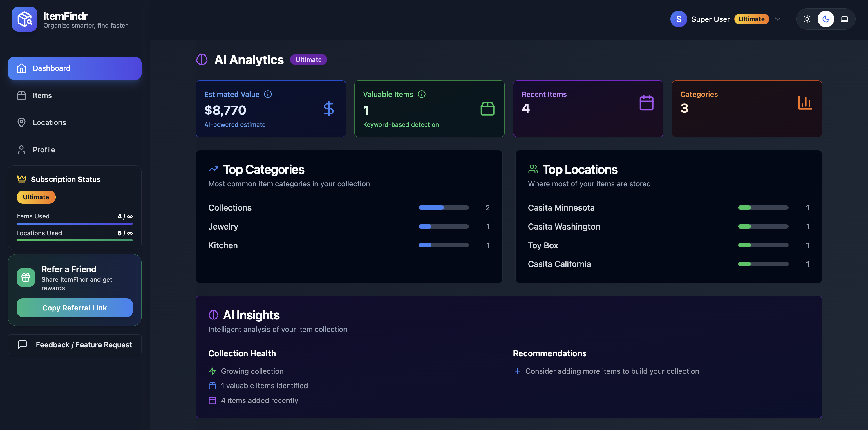The width and height of the screenshot is (868, 430).
Task: Click 'Collection Health' heading
Action: pyautogui.click(x=242, y=353)
